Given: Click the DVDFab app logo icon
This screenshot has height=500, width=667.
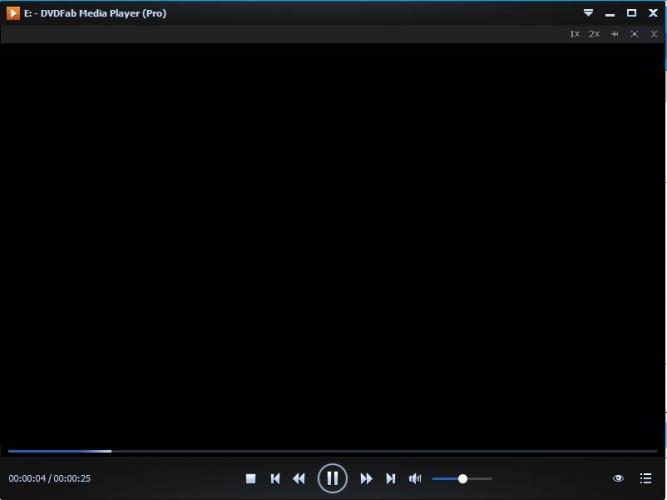Looking at the screenshot, I should point(13,13).
